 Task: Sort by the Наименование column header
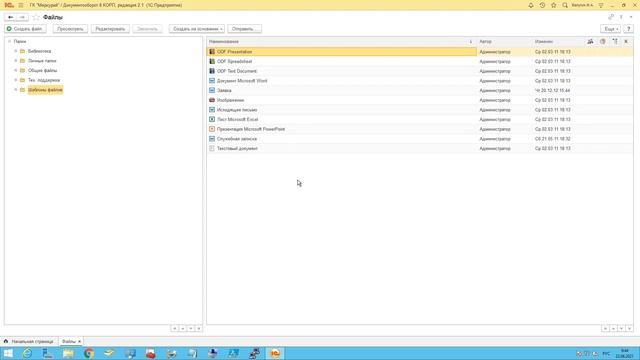[224, 42]
